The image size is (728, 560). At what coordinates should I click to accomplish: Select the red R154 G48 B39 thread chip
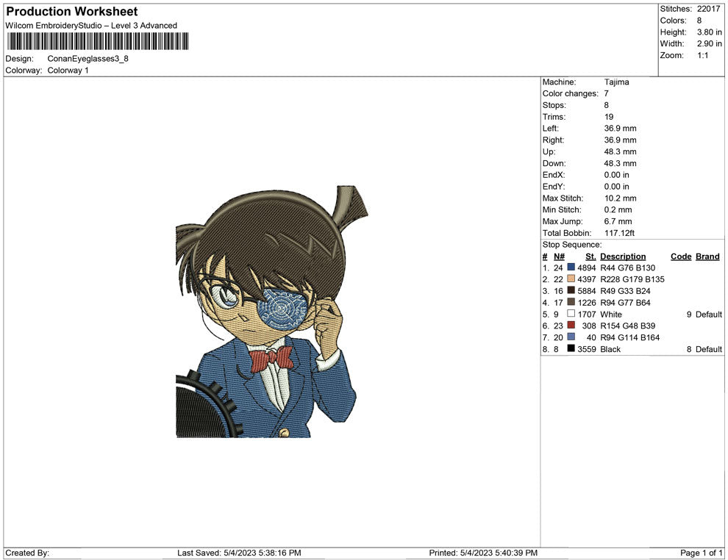571,326
